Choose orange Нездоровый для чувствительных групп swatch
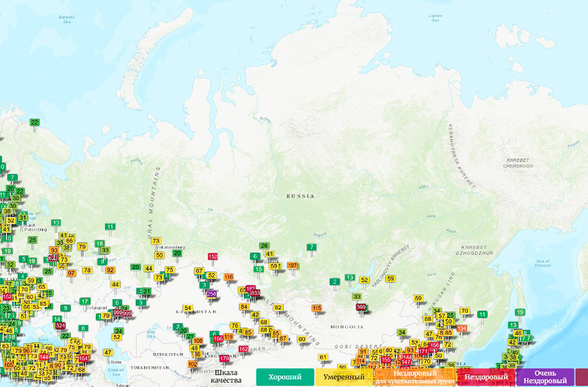Image resolution: width=588 pixels, height=387 pixels. [x=415, y=377]
